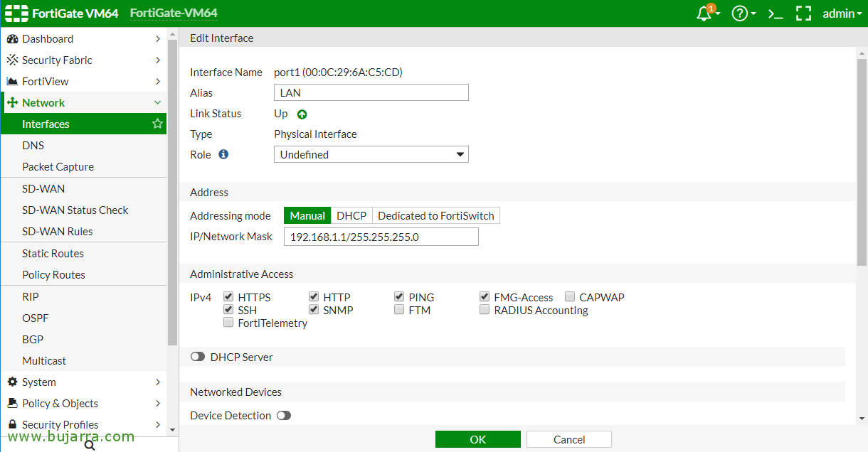Image resolution: width=868 pixels, height=452 pixels.
Task: Uncheck the HTTP access checkbox
Action: (314, 297)
